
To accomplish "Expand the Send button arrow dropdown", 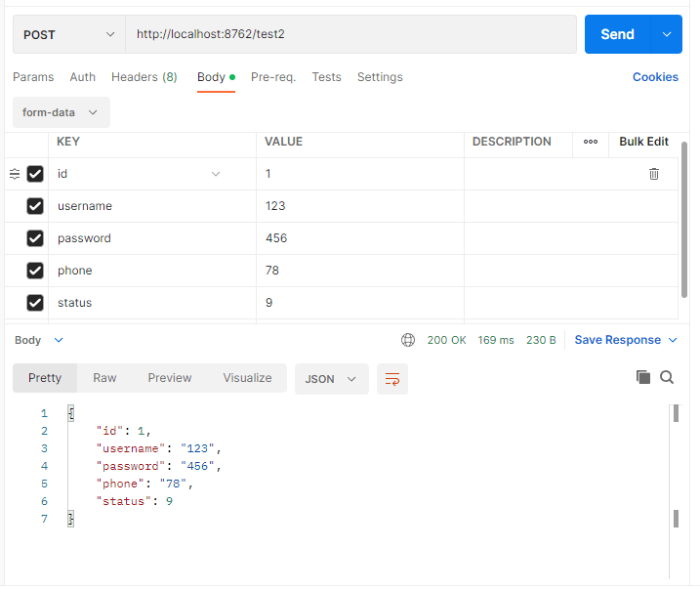I will click(x=667, y=34).
